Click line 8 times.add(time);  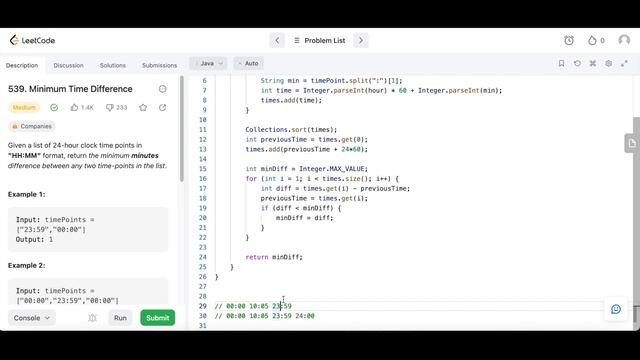[291, 100]
